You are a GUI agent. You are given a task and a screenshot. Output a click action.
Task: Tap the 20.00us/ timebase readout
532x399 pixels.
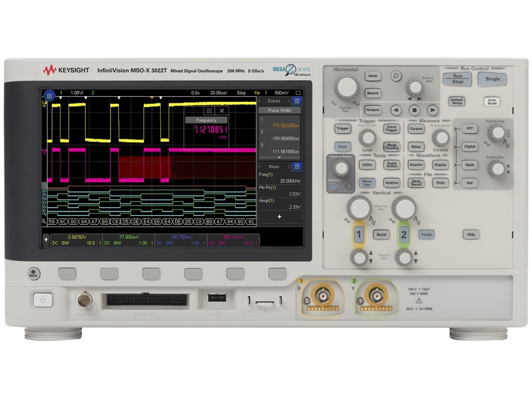click(218, 92)
